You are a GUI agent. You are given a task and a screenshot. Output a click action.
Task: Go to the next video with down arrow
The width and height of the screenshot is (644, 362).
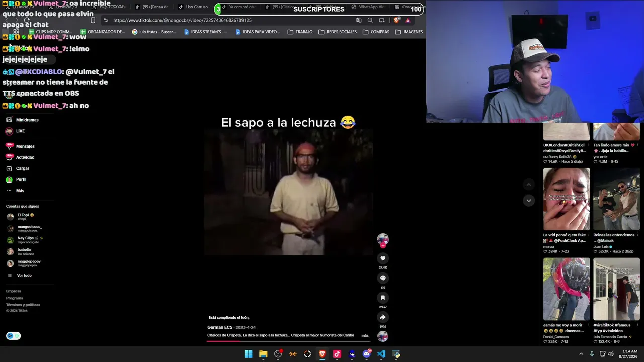[x=528, y=200]
